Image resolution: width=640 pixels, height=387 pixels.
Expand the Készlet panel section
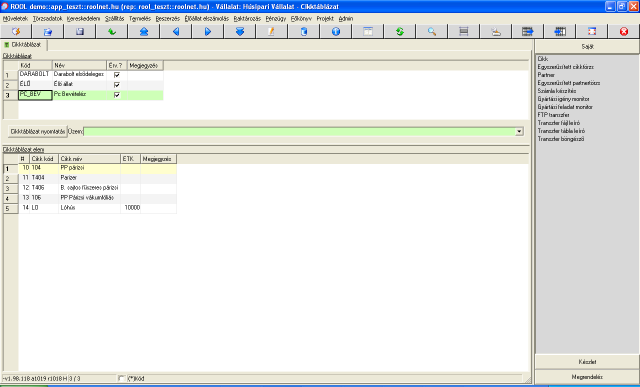587,362
